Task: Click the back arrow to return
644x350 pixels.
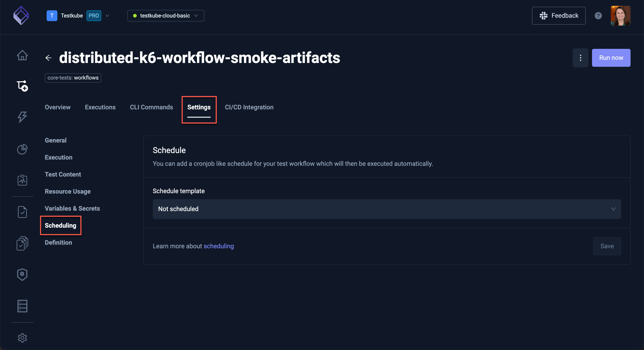Action: tap(48, 57)
